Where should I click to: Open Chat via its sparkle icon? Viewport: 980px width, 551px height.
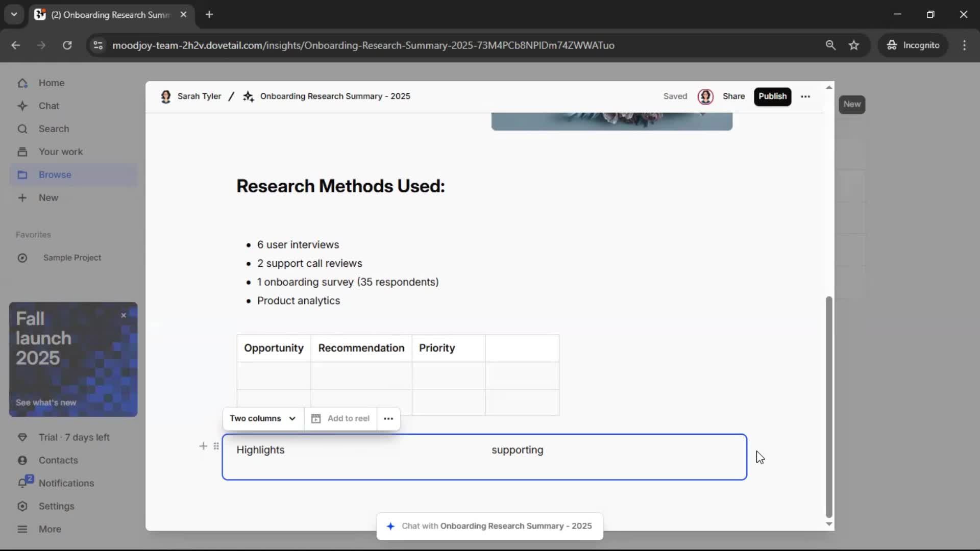tap(22, 106)
